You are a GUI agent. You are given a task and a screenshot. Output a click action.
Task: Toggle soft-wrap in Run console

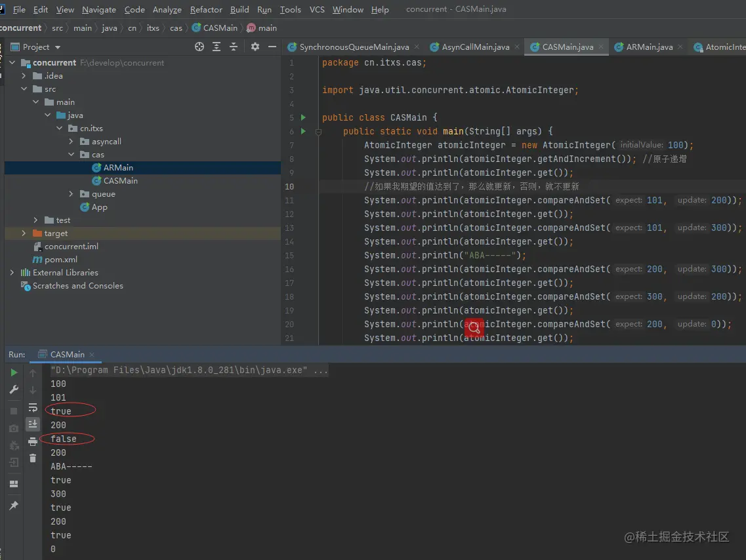pos(33,407)
